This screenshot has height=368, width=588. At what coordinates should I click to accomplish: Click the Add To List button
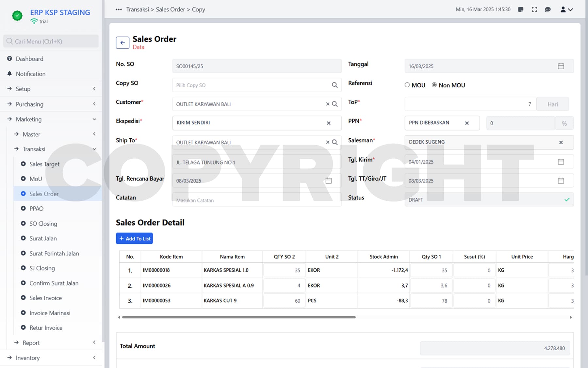click(134, 238)
